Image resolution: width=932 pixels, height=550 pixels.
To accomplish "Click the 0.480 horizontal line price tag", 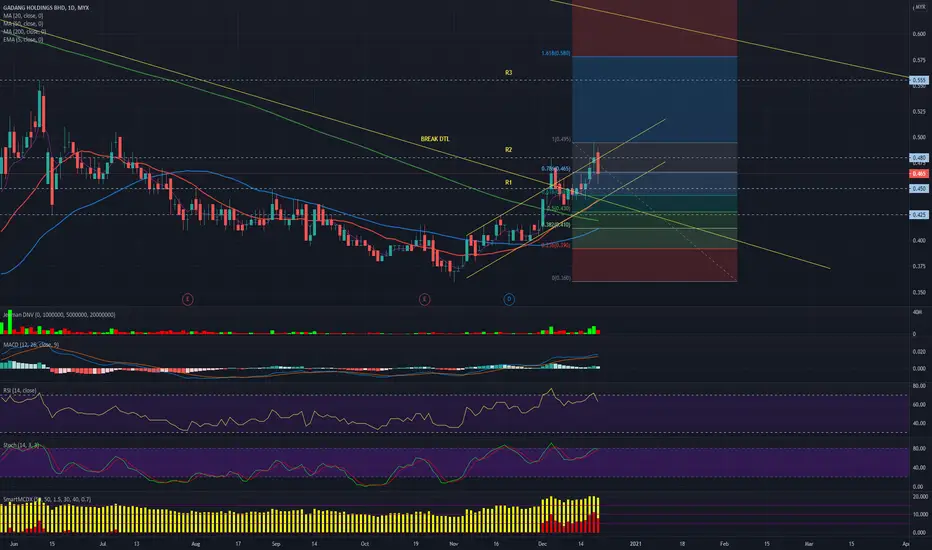I will pos(919,158).
